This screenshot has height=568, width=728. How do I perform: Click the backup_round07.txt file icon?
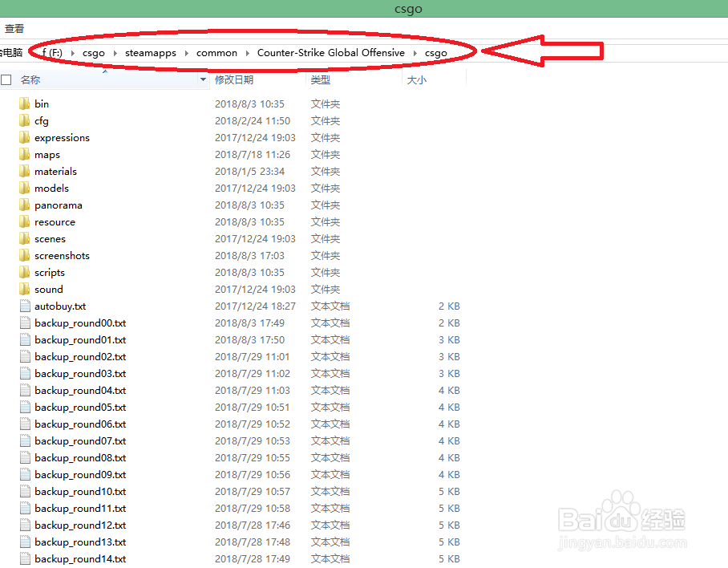click(x=26, y=440)
